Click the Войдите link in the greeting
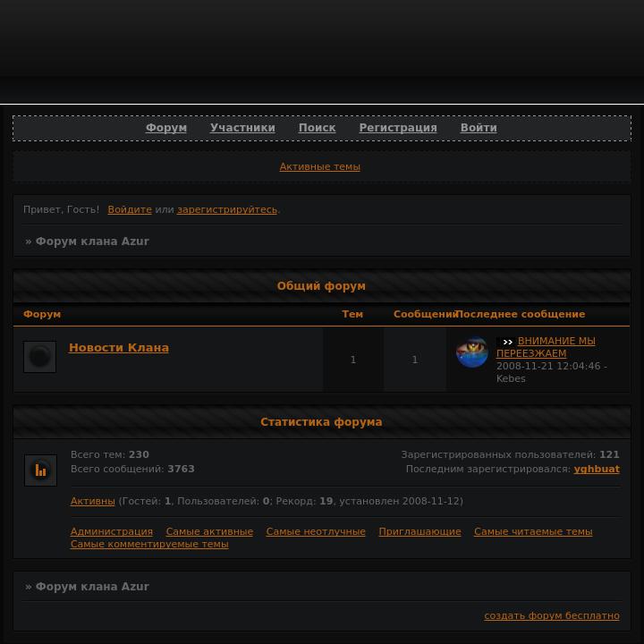 (130, 209)
